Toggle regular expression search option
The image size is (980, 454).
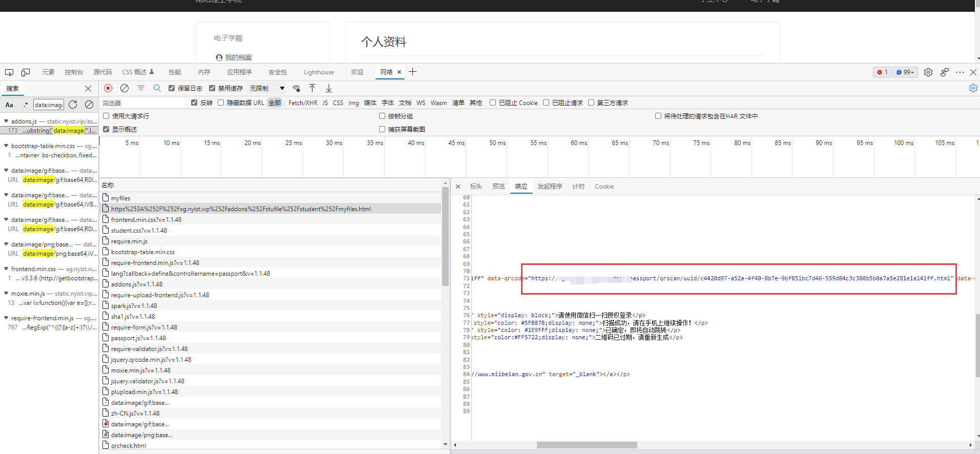(x=25, y=105)
